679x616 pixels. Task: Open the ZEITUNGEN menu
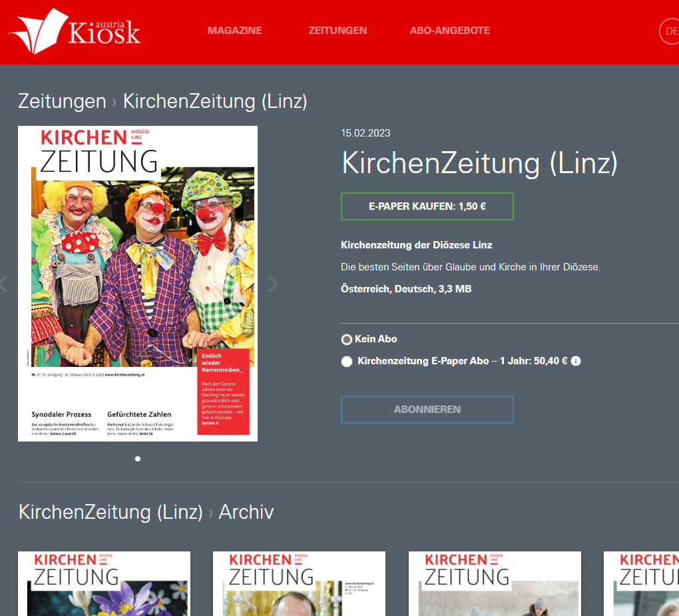click(x=338, y=31)
